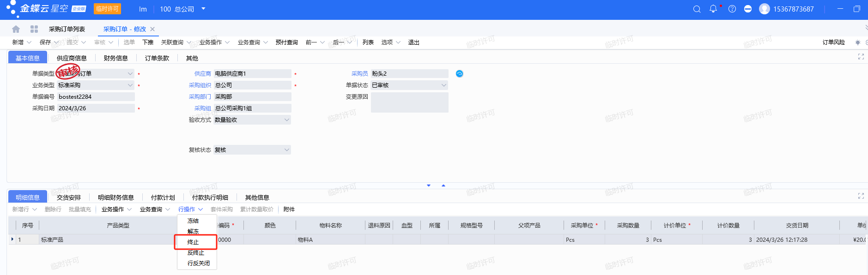The width and height of the screenshot is (868, 275).
Task: Open the 关联查询 dropdown
Action: [176, 42]
